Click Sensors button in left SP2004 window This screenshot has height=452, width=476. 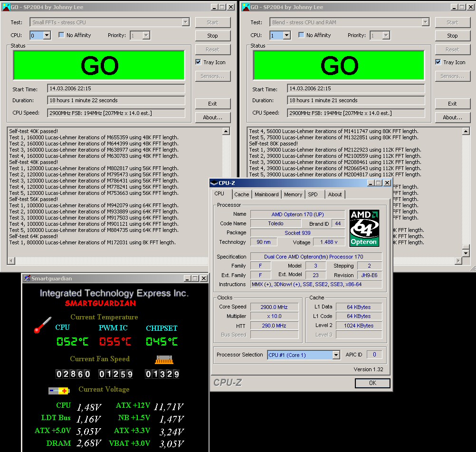212,76
